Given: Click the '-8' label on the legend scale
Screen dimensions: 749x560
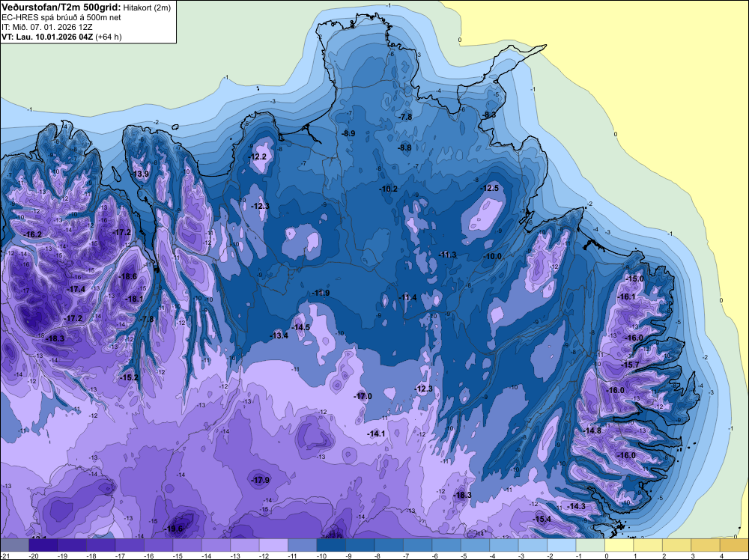Looking at the screenshot, I should click(x=378, y=556).
